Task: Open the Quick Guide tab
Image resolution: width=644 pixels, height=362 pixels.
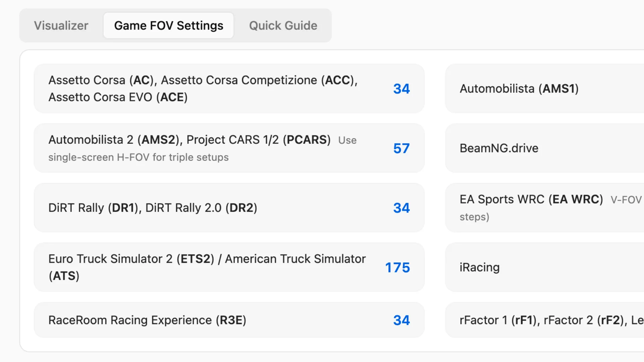Action: pos(283,25)
